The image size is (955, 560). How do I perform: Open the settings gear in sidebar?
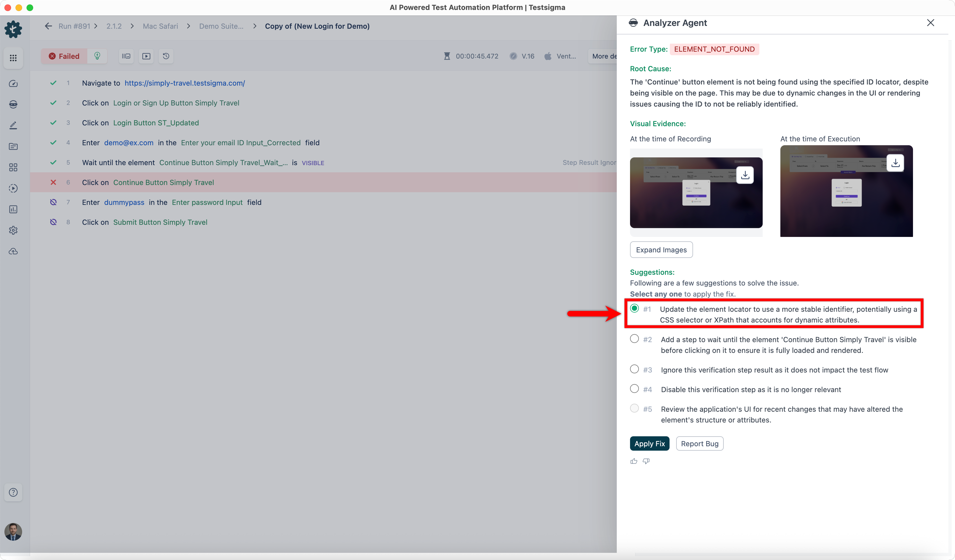pyautogui.click(x=13, y=230)
